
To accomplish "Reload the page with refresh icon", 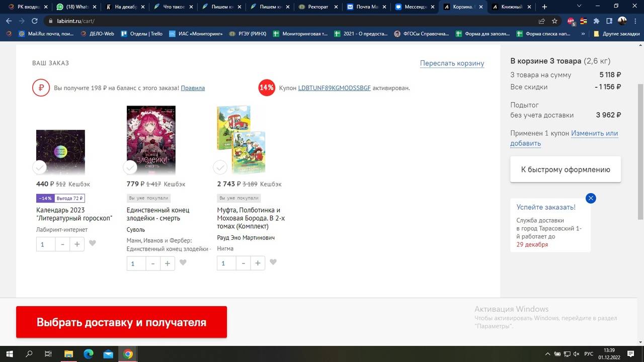I will [35, 21].
